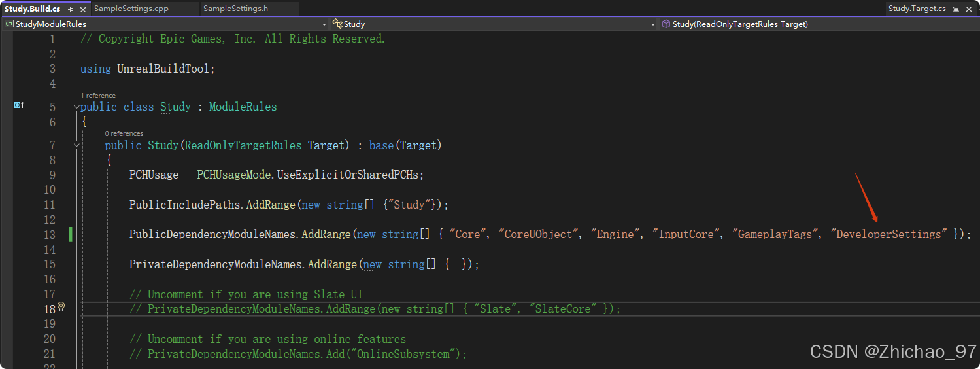Click the "GameplayTags" string on line 13
The height and width of the screenshot is (369, 980).
tap(776, 234)
